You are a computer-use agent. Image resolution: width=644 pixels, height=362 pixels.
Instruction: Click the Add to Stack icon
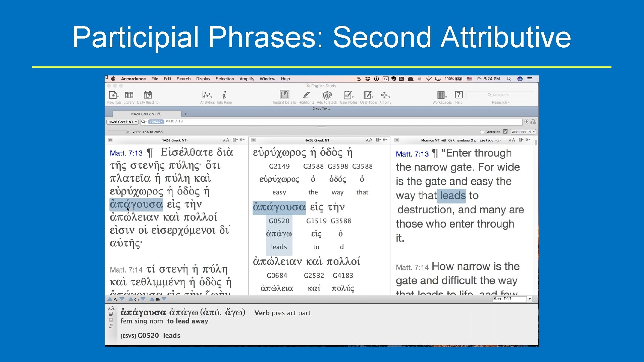click(327, 95)
